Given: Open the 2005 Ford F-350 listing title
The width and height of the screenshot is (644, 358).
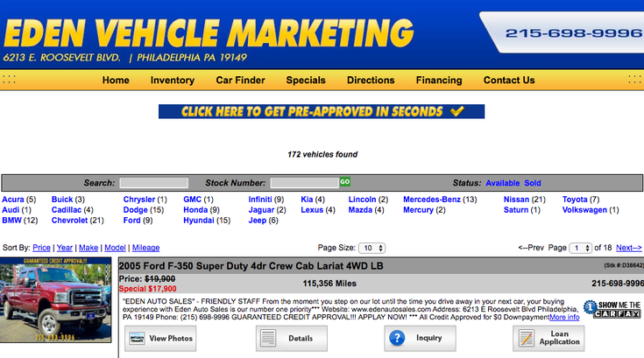Looking at the screenshot, I should [251, 266].
